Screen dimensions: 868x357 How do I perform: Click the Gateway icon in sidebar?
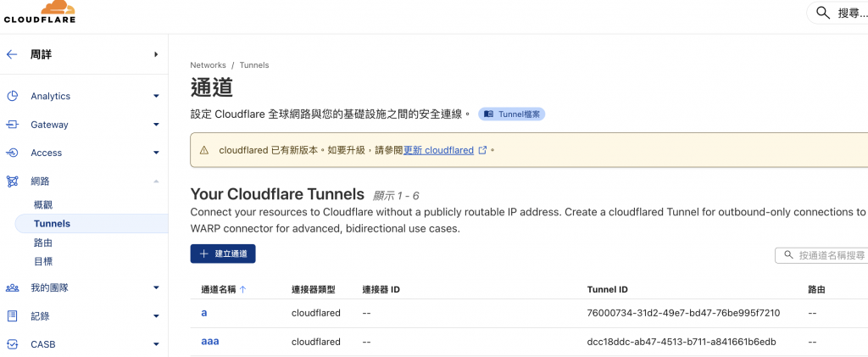(12, 125)
